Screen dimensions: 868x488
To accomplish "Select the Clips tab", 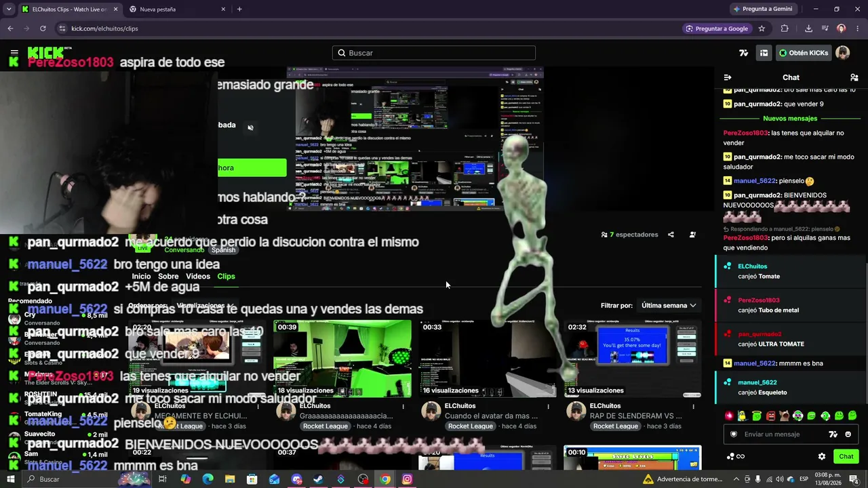I will coord(226,277).
